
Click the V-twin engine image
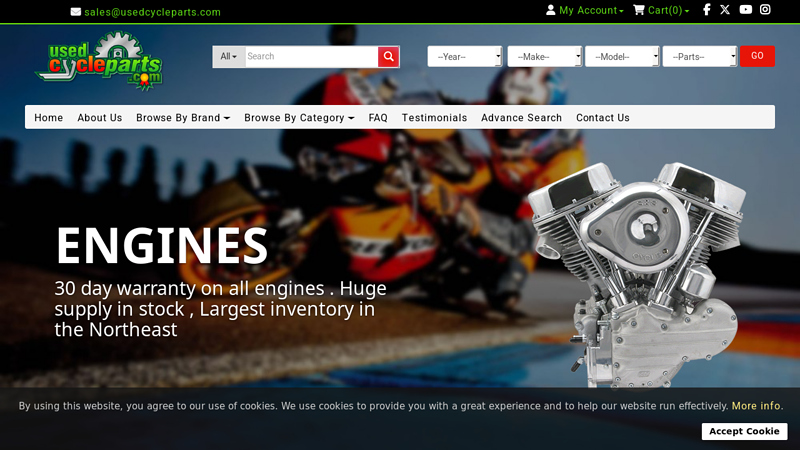click(637, 274)
